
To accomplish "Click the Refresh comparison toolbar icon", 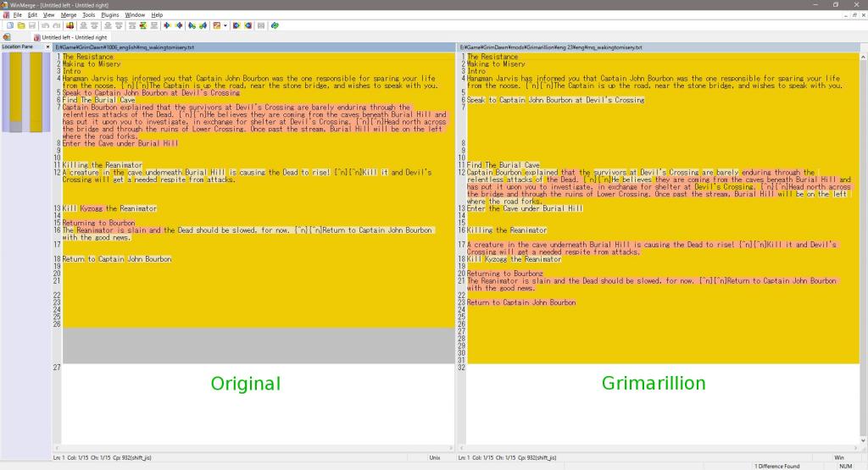I will [x=275, y=25].
